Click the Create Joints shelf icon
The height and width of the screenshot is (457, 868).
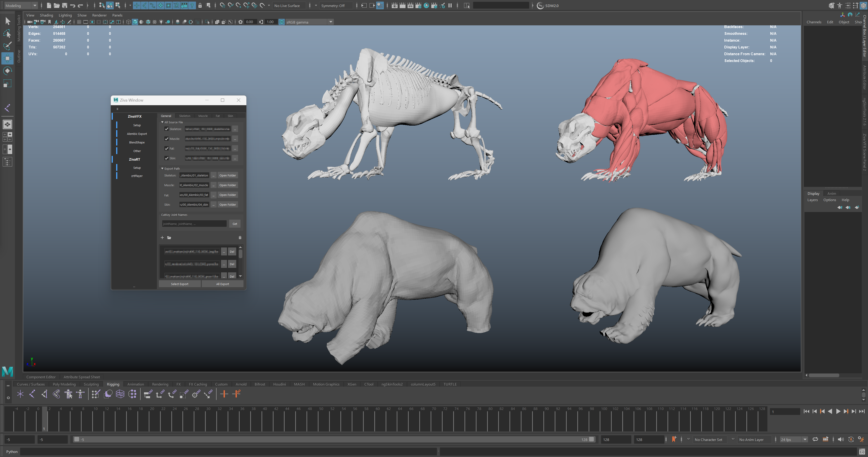[32, 394]
